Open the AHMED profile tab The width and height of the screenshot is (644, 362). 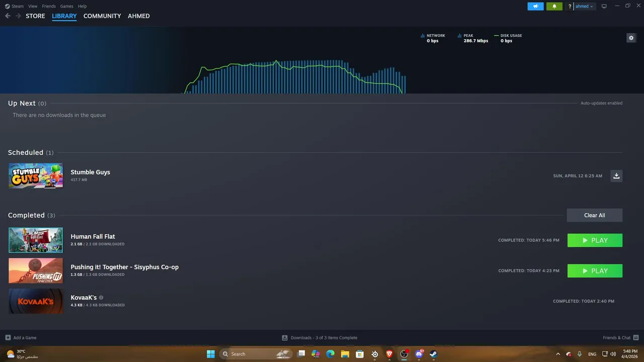pyautogui.click(x=139, y=16)
